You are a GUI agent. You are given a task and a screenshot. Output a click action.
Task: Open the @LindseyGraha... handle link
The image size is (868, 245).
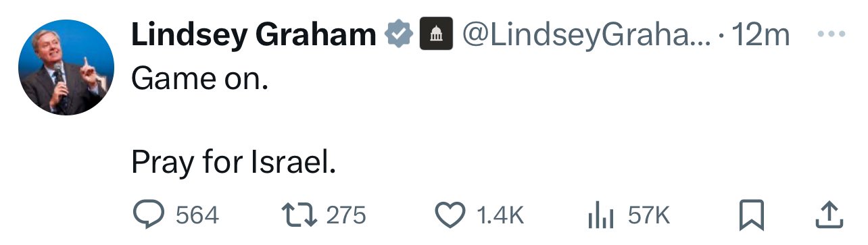(586, 35)
